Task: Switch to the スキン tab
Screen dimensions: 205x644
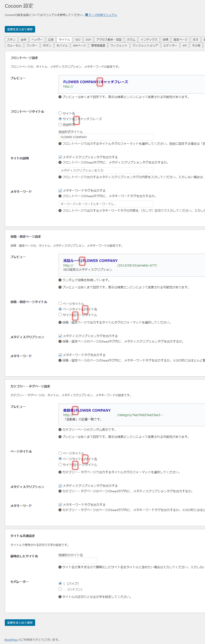Action: coord(11,40)
